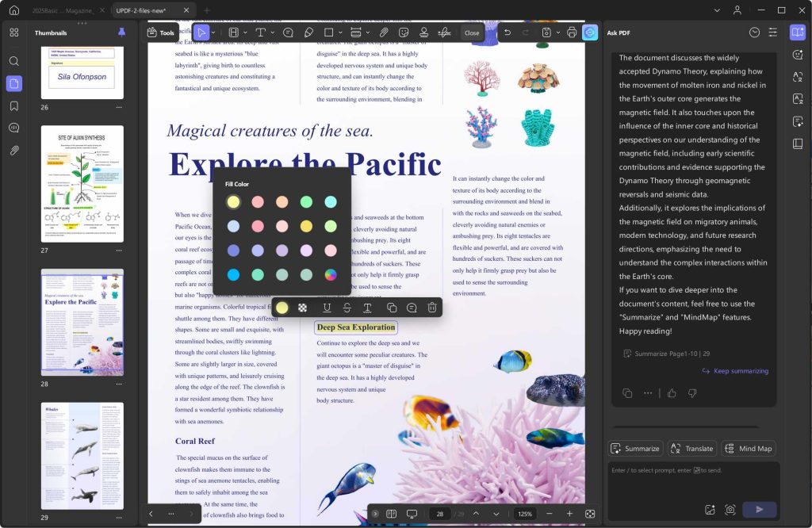Click the Keep summarizing link
Screen dimensions: 812x528
(x=735, y=371)
